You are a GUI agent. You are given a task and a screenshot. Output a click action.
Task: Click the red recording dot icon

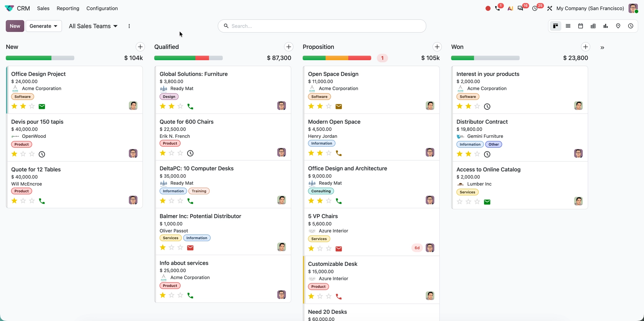click(488, 8)
